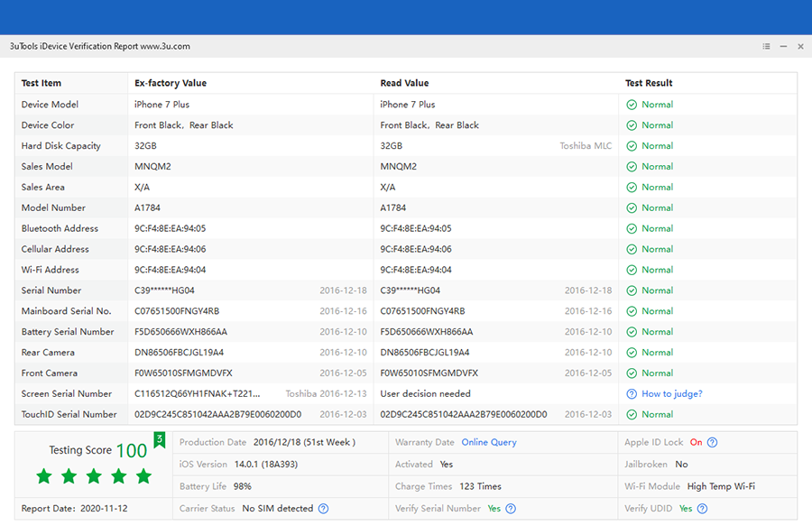Click the Serial Number row check icon
Image resolution: width=812 pixels, height=525 pixels.
point(632,291)
